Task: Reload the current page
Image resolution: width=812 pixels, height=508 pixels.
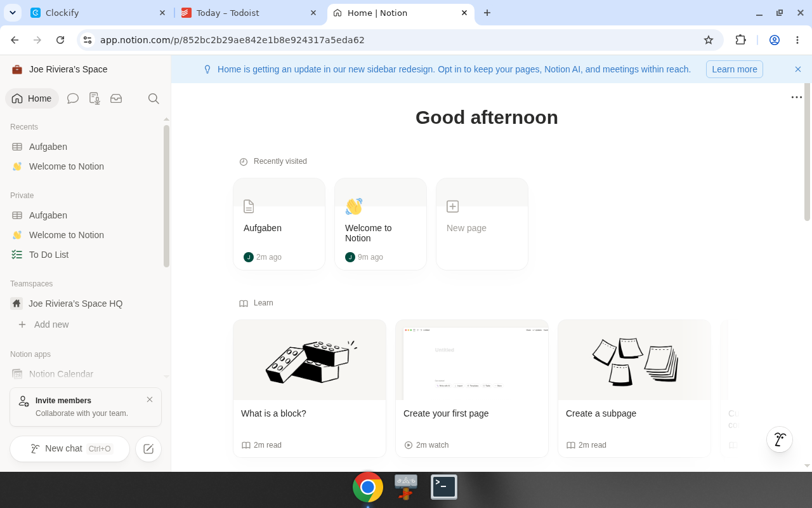Action: pyautogui.click(x=60, y=40)
